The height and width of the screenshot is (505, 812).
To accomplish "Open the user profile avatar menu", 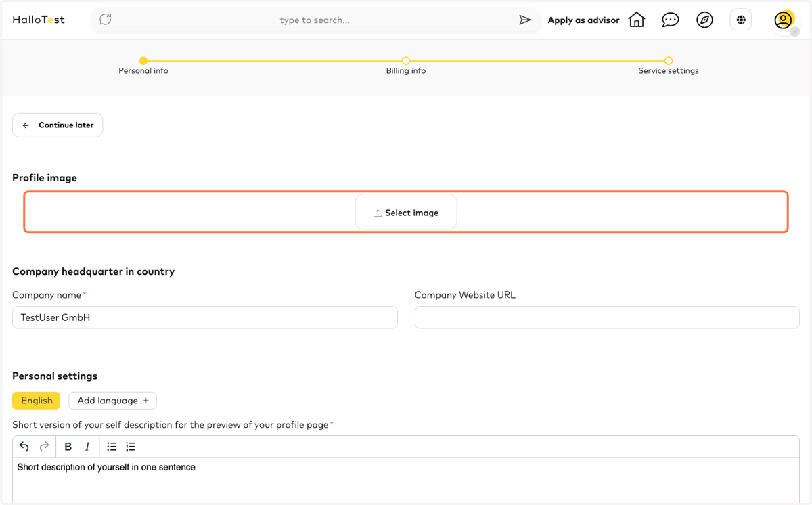I will point(784,20).
